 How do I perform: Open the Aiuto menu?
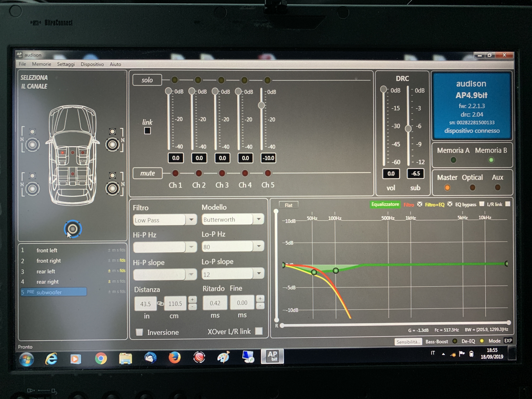pyautogui.click(x=115, y=64)
